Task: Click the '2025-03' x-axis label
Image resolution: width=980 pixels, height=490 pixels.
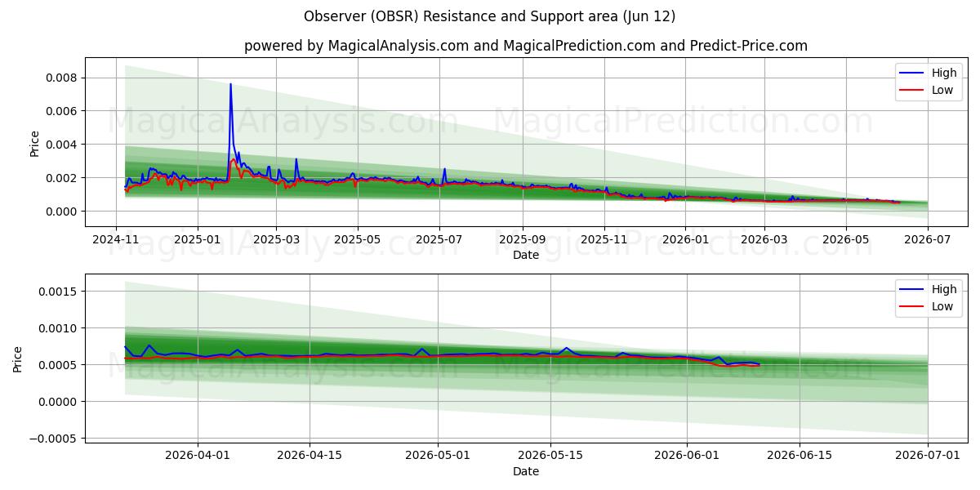Action: click(x=276, y=239)
